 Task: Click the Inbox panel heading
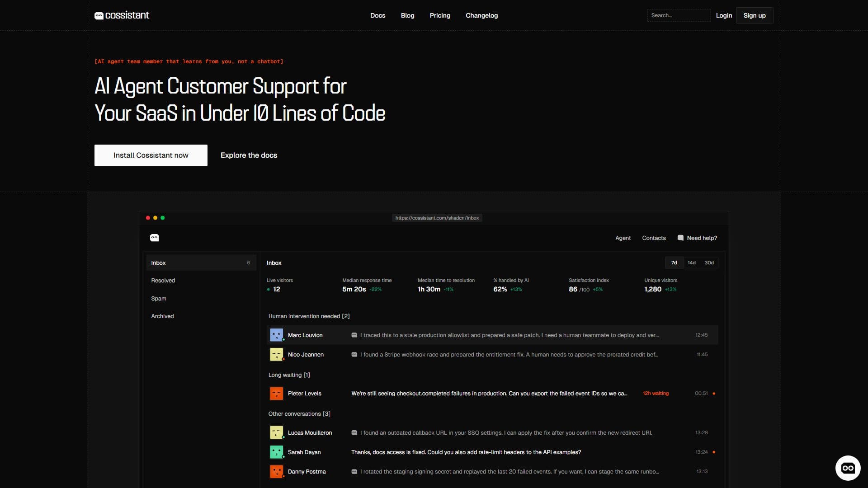coord(274,263)
